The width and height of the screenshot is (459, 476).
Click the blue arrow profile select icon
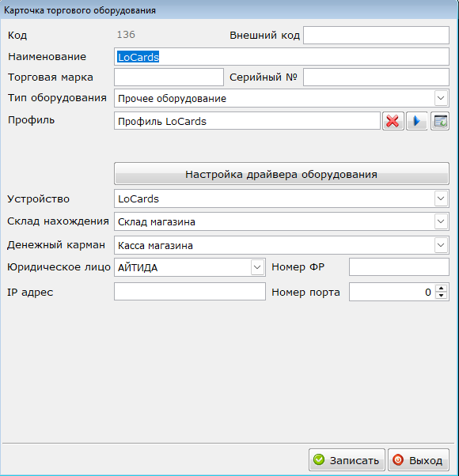pos(417,121)
